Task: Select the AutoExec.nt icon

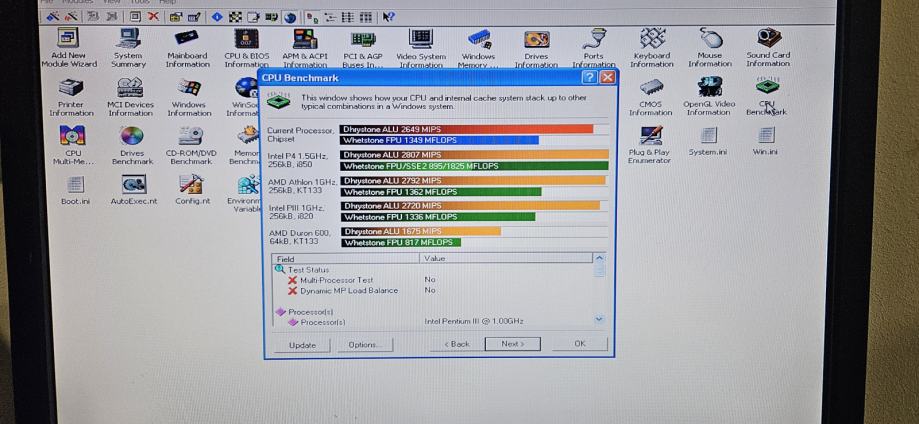Action: tap(134, 189)
